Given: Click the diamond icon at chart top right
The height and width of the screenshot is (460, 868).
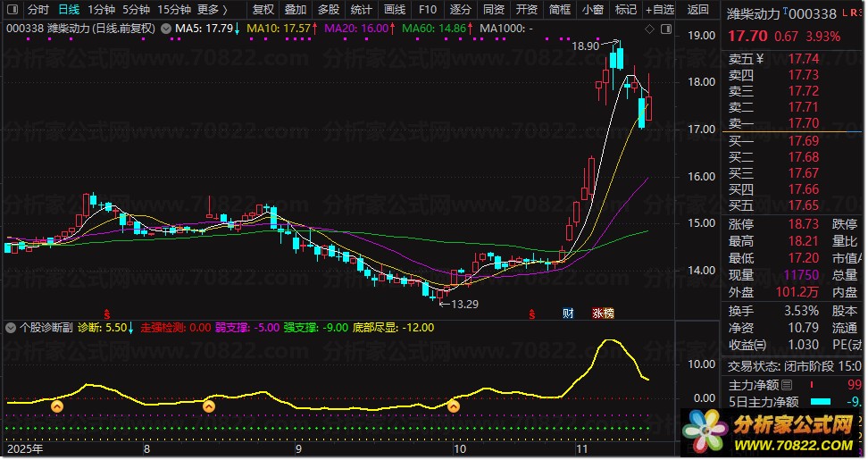Looking at the screenshot, I should 650,29.
